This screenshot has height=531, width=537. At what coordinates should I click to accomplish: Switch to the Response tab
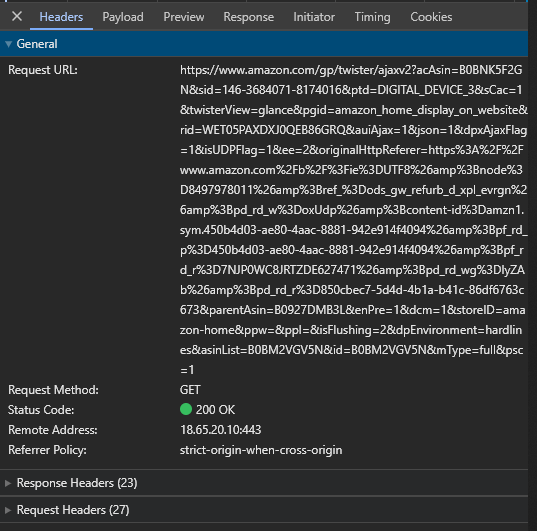249,17
